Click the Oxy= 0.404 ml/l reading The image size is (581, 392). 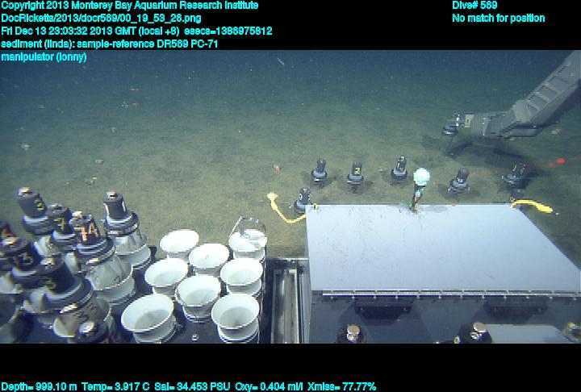[x=269, y=386]
